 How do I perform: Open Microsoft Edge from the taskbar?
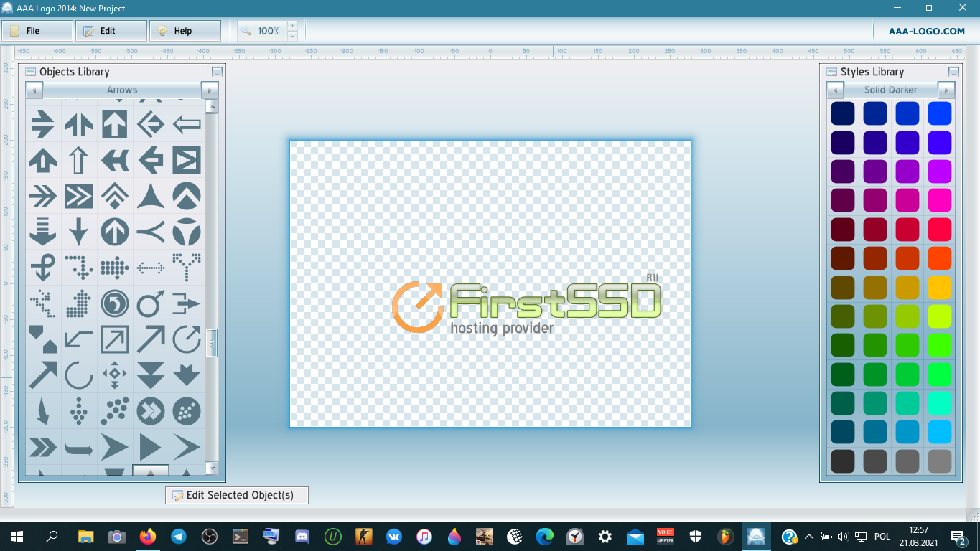point(545,537)
